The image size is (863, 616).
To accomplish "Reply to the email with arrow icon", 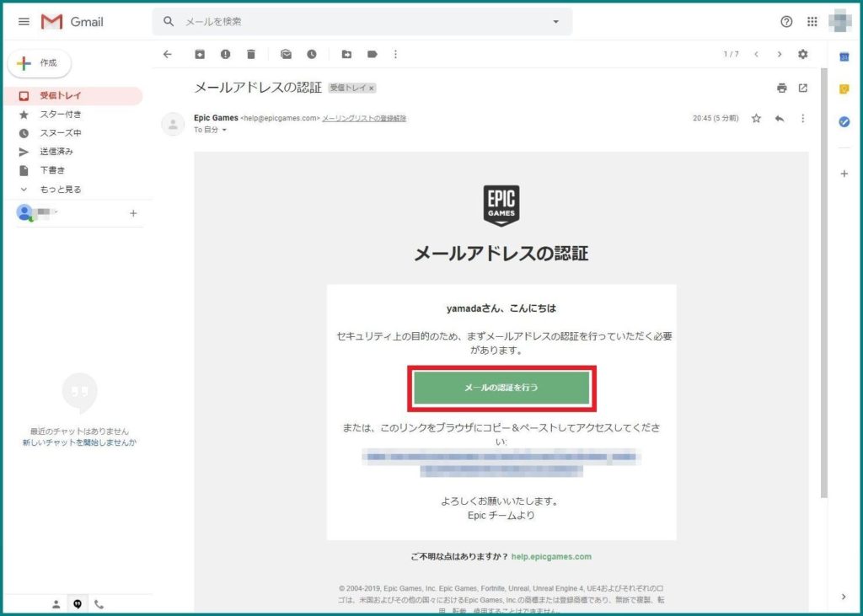I will (780, 118).
